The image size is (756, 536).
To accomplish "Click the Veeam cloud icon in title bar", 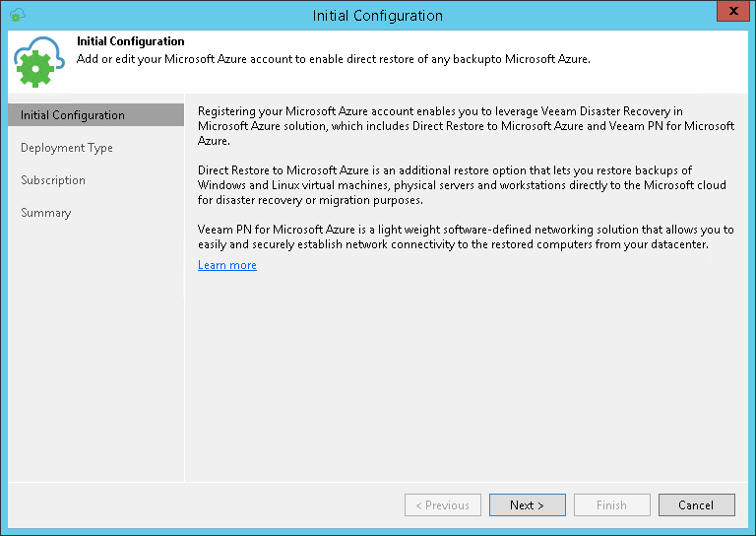I will point(17,15).
